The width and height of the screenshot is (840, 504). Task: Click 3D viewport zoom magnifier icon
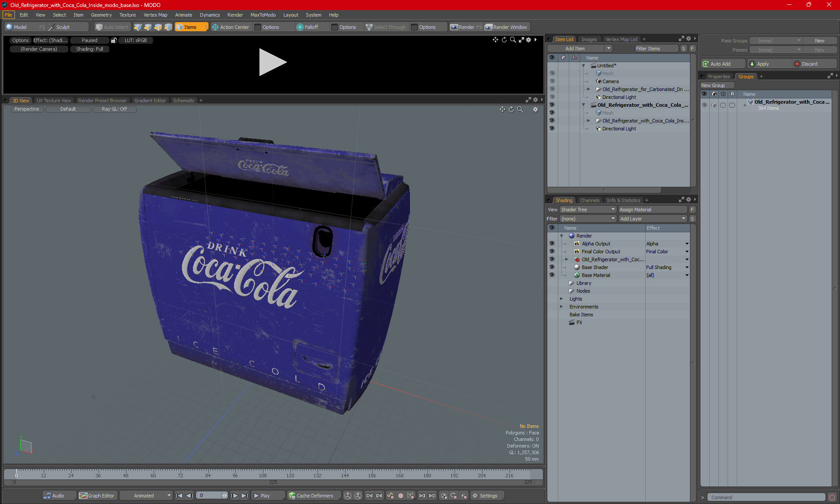(520, 109)
